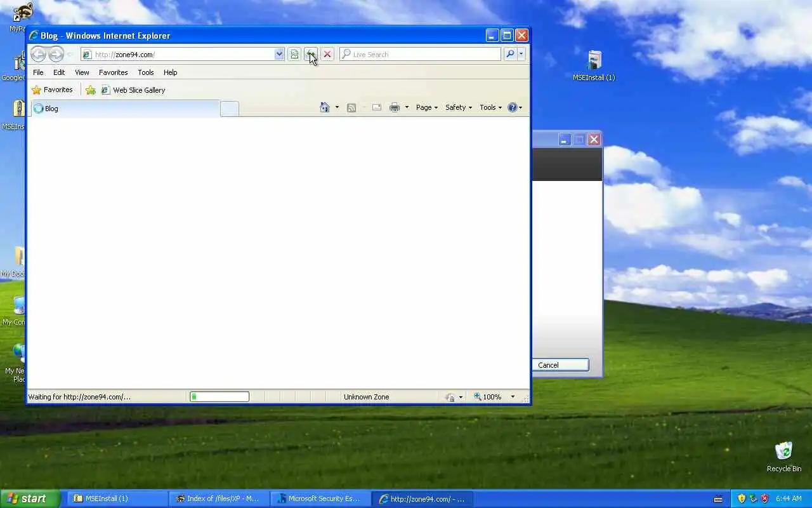Expand the Print options dropdown arrow
The height and width of the screenshot is (508, 812).
click(407, 107)
